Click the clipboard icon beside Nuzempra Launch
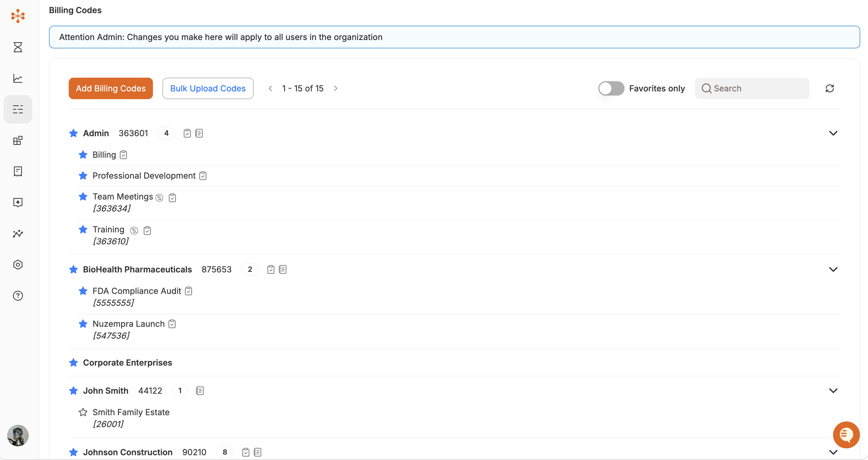Screen dimensions: 868x460 pos(172,324)
